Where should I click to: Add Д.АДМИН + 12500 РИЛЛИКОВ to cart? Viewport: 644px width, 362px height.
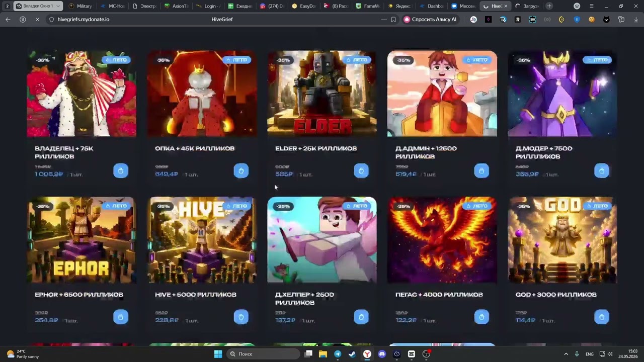click(481, 170)
